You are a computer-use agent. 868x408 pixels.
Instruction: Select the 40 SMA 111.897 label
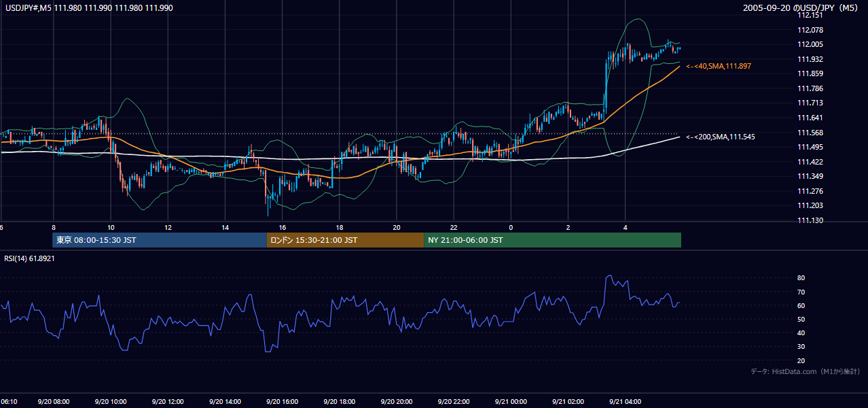[719, 66]
